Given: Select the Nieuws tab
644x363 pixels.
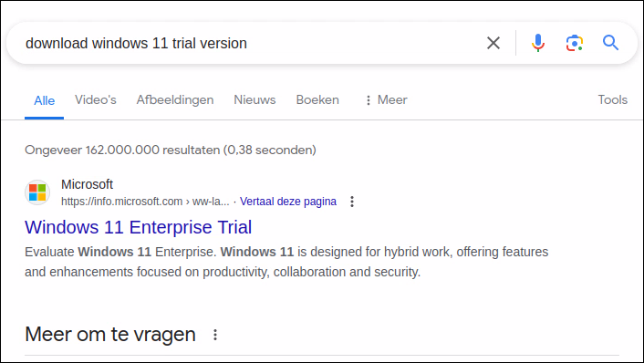Looking at the screenshot, I should point(254,99).
